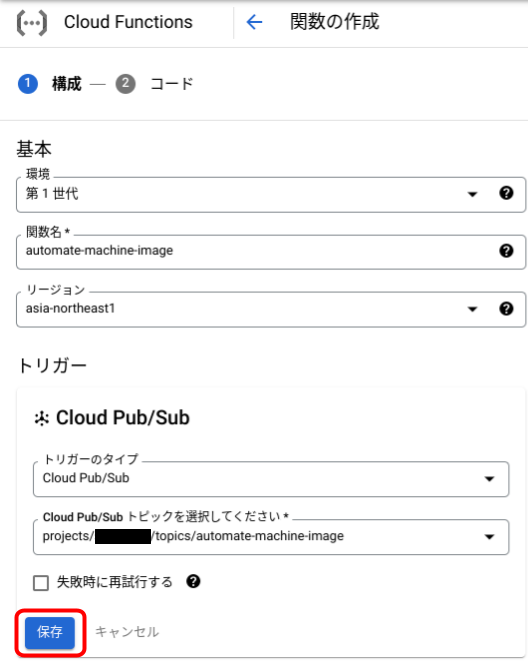Screen dimensions: 528x664
Task: Click the トリガー section heading
Action: (52, 365)
